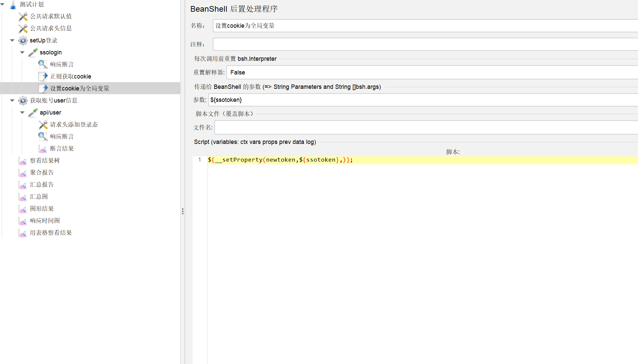The width and height of the screenshot is (638, 364).
Task: Open the 重置解释器 False combo box
Action: tap(432, 72)
